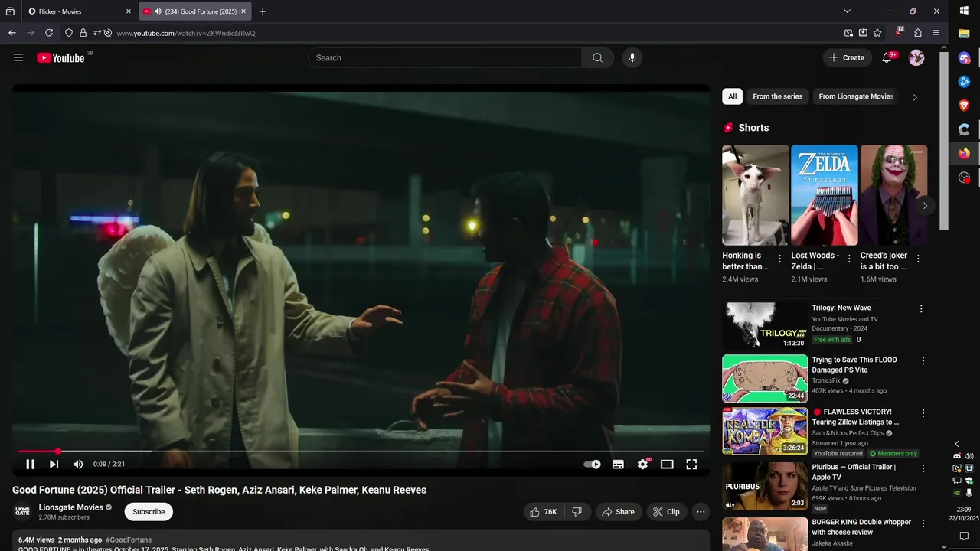The width and height of the screenshot is (980, 551).
Task: Open browser extensions puzzle icon
Action: pos(918,33)
